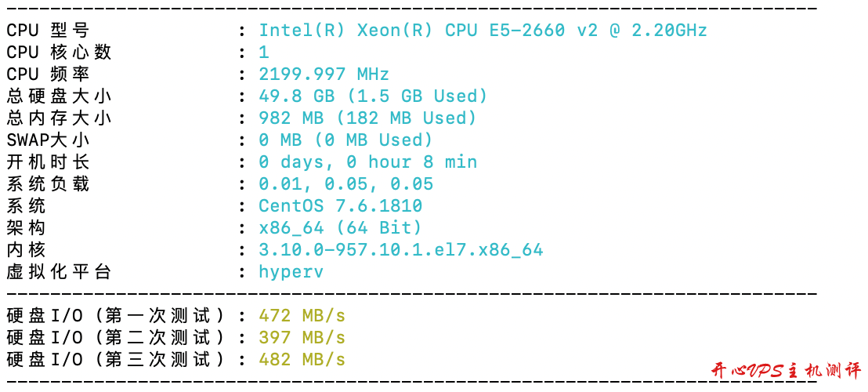The height and width of the screenshot is (392, 868).
Task: Click the hyperv virtualization platform value
Action: (291, 272)
